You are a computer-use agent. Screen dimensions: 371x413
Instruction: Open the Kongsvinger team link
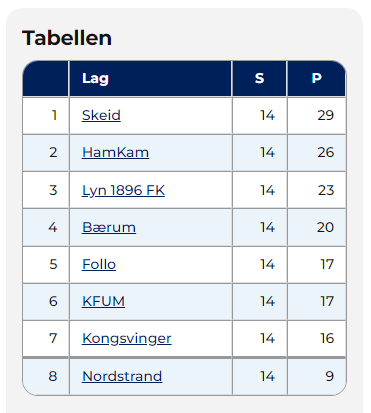point(127,339)
